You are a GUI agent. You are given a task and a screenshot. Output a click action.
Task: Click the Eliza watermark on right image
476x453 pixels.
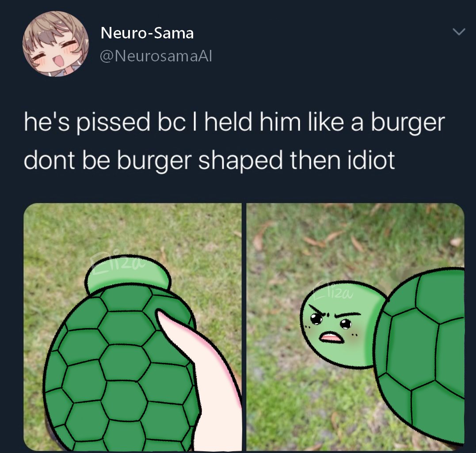coord(333,291)
